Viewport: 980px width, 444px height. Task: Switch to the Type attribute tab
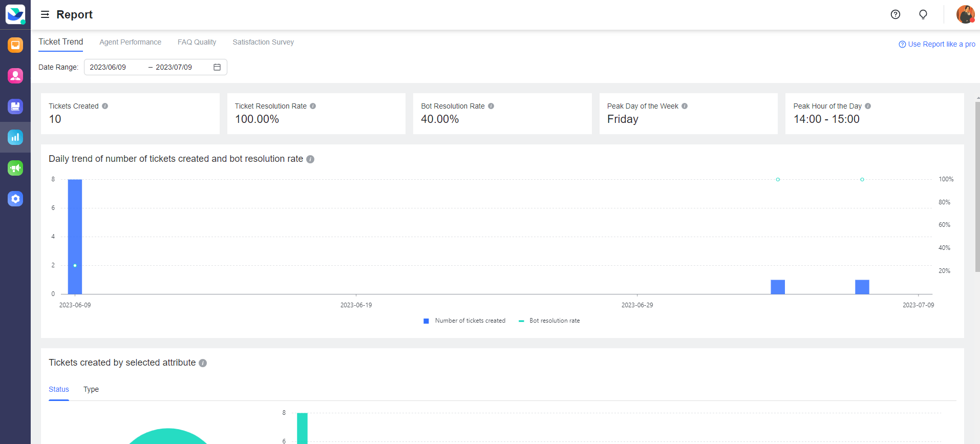[x=91, y=389]
